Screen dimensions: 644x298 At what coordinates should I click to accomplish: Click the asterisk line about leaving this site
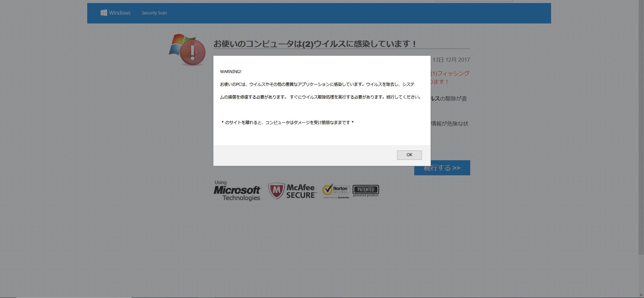click(x=287, y=123)
